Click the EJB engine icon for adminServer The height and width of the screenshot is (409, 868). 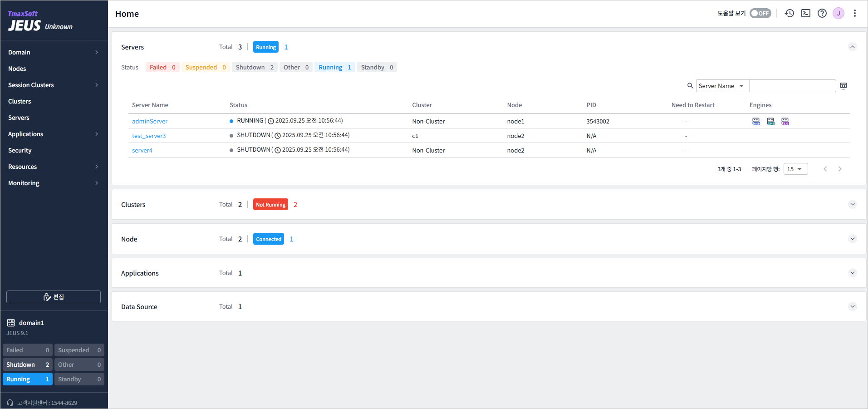click(x=785, y=121)
